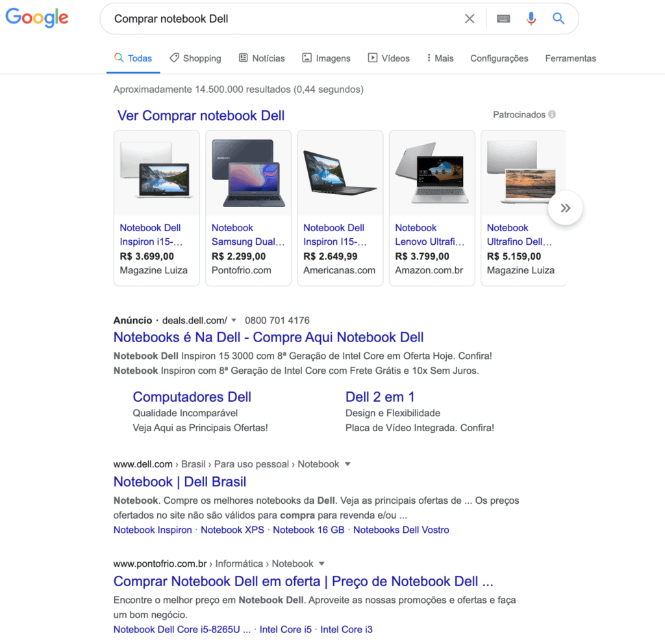Image resolution: width=665 pixels, height=644 pixels.
Task: Click price R$ 2.299,00
Action: [x=238, y=256]
